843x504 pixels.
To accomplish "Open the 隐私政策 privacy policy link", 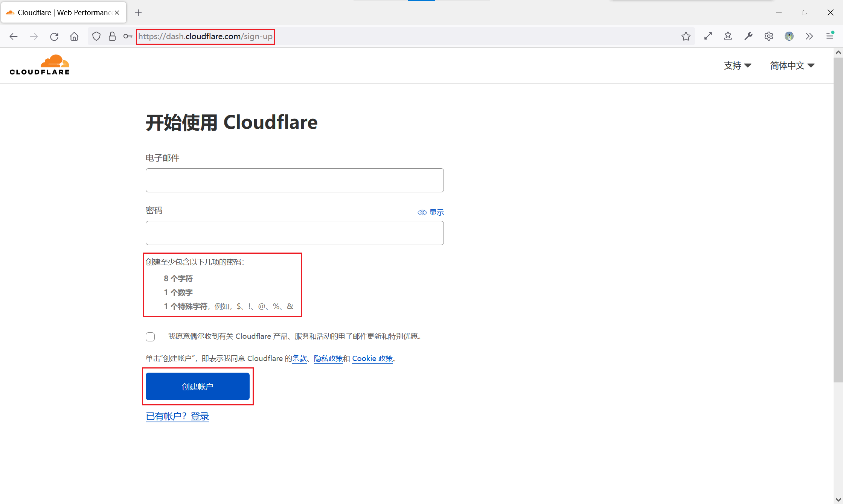I will pos(328,358).
